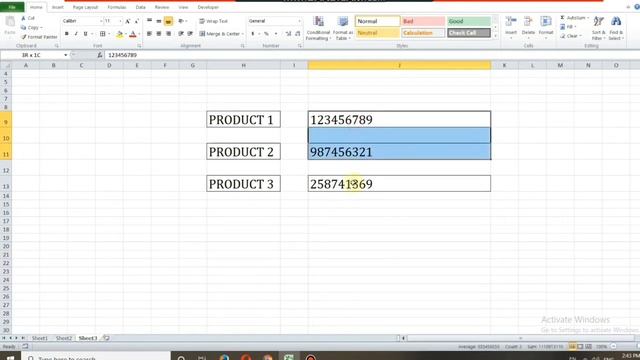Click the Cut scissors icon
640x360 pixels.
[24, 18]
